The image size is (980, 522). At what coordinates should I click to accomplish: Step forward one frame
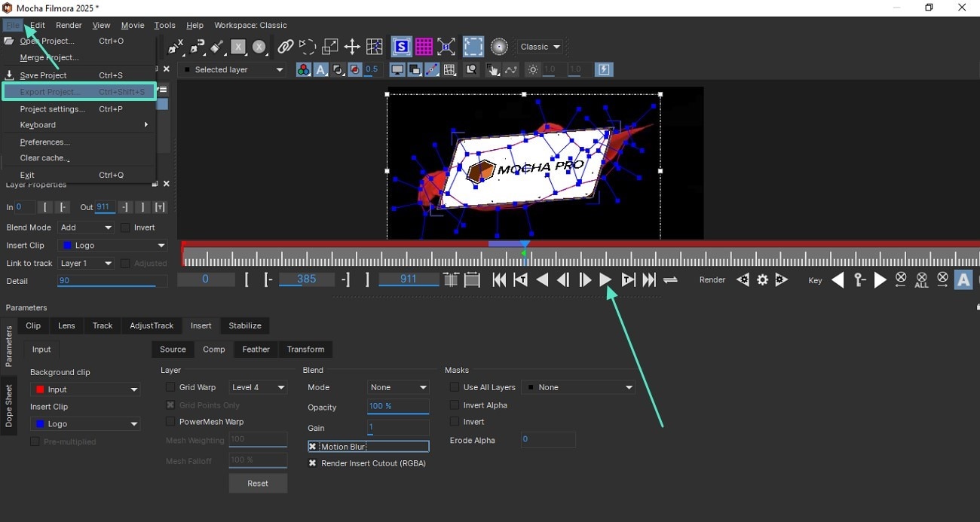point(585,280)
